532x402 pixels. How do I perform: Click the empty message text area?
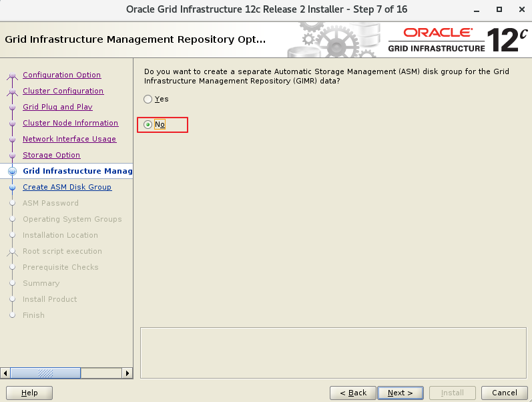pyautogui.click(x=333, y=353)
